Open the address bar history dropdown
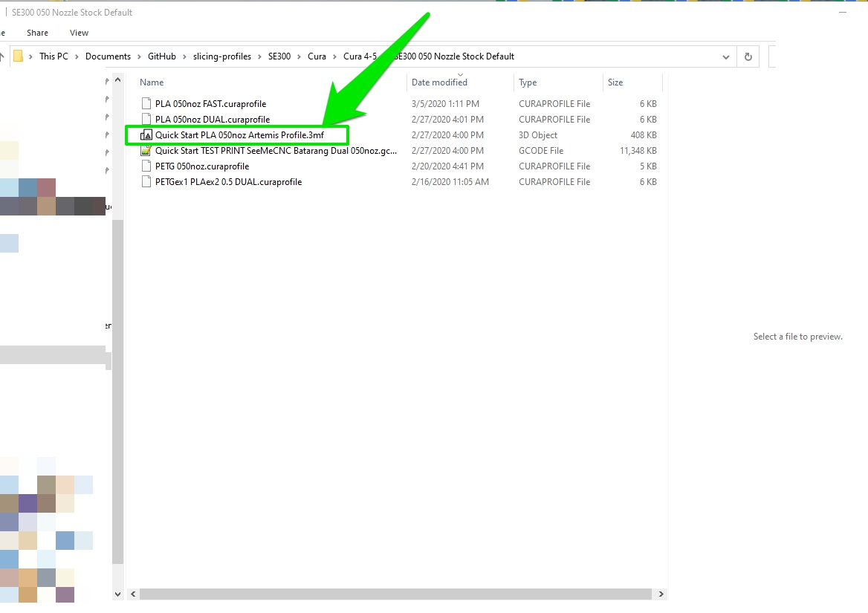Viewport: 868px width, 613px height. (725, 56)
